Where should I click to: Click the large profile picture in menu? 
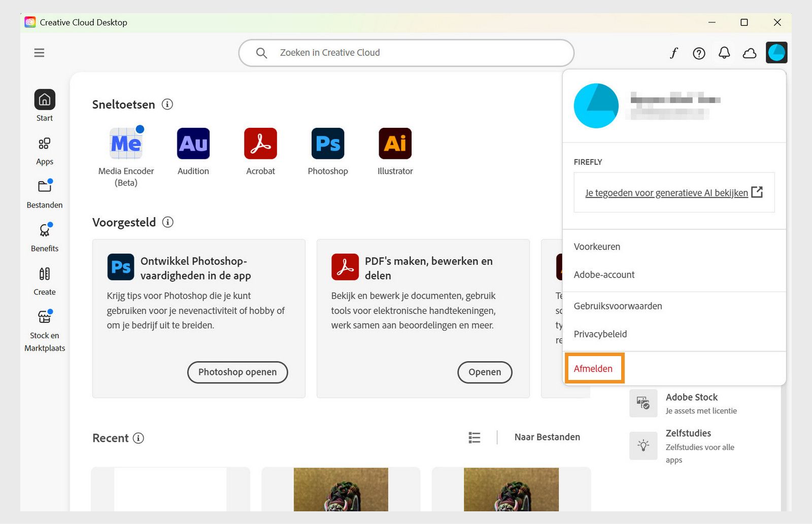(x=596, y=106)
